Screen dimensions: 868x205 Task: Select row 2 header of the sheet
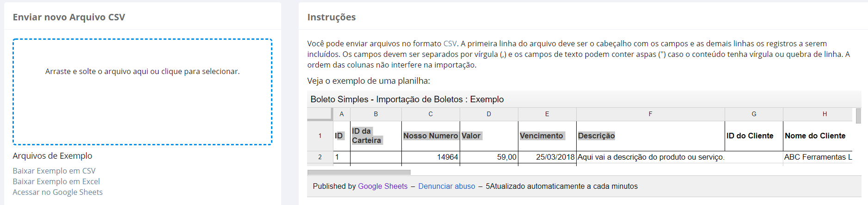click(x=320, y=157)
